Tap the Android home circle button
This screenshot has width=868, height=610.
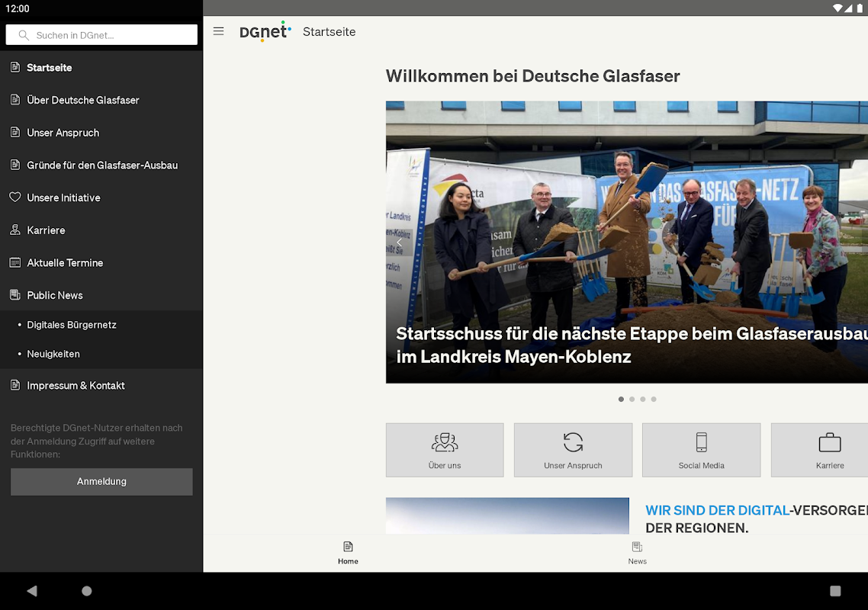tap(87, 591)
